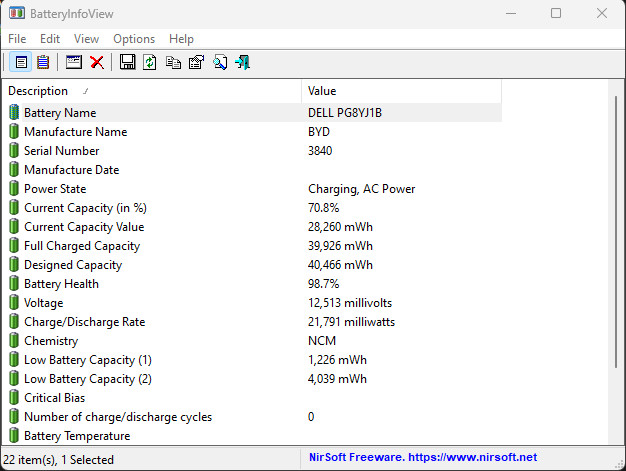Select the 'Low Battery Capacity (2)' row label
Viewport: 626px width, 471px height.
click(88, 379)
